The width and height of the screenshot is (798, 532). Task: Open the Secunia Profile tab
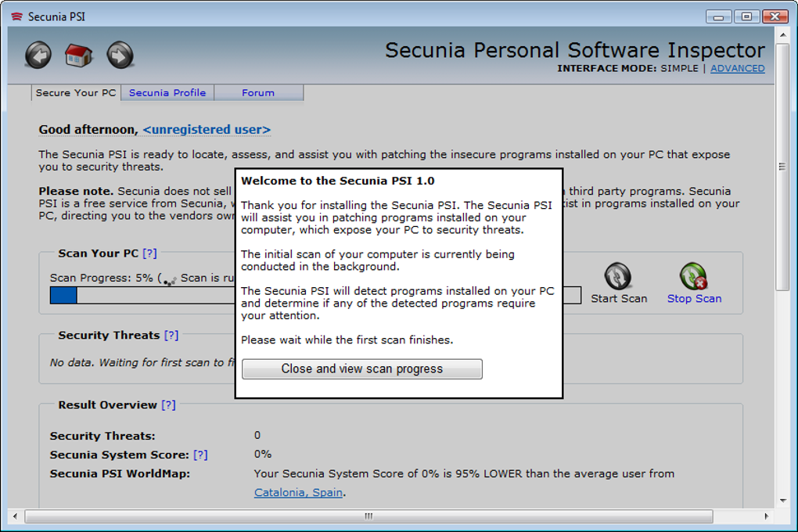coord(167,92)
